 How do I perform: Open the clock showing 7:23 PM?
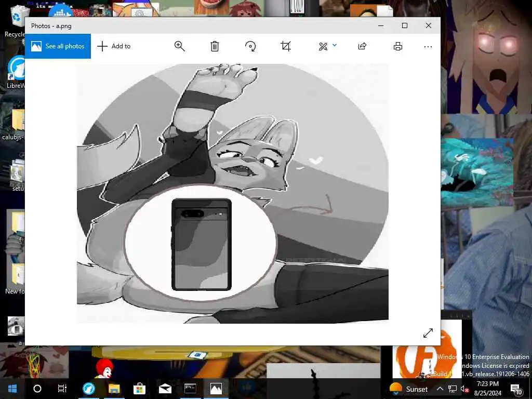click(487, 389)
